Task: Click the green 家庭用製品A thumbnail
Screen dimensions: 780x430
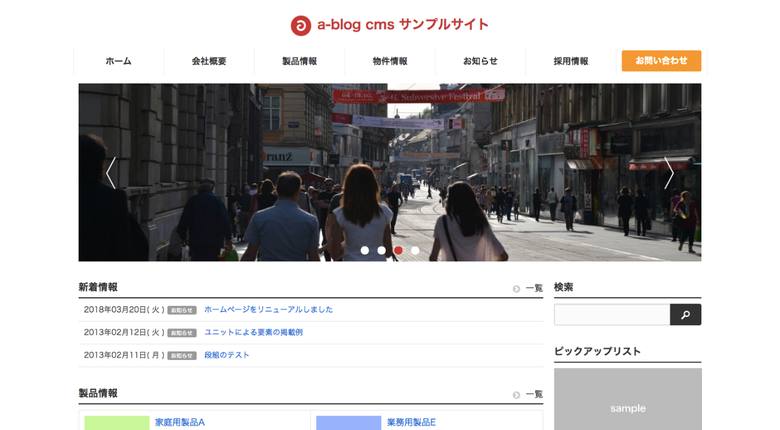Action: click(116, 423)
